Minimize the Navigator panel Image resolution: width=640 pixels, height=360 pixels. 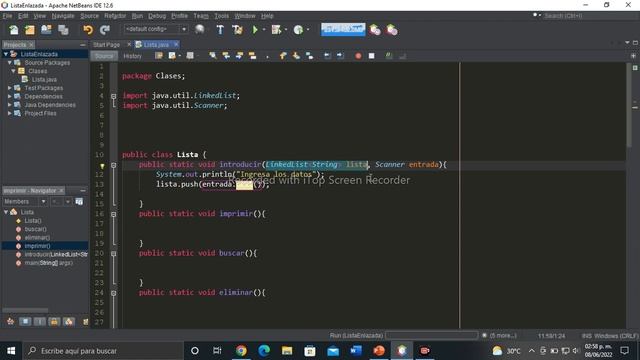click(83, 191)
